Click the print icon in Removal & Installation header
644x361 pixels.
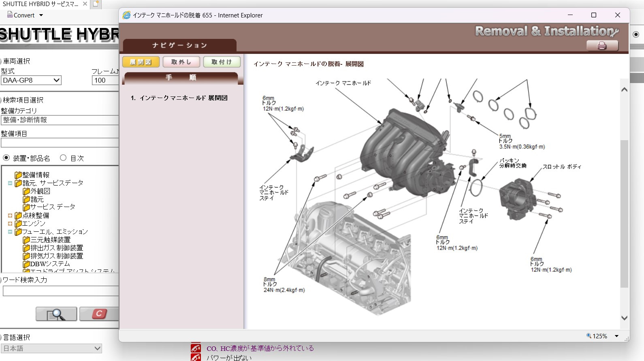click(x=602, y=46)
